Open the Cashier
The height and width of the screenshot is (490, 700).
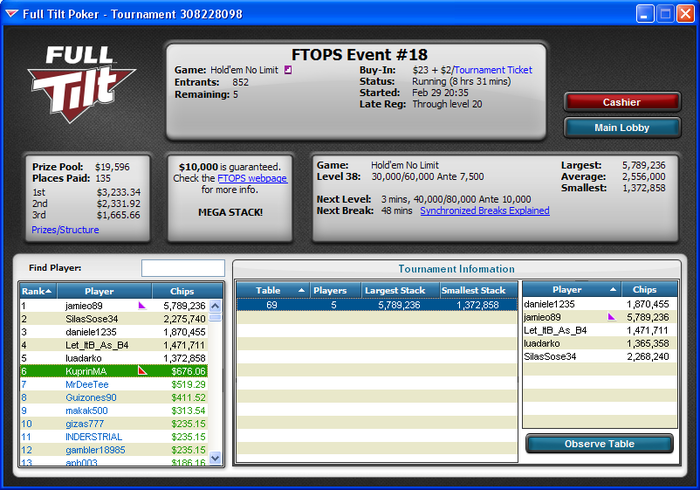[x=621, y=102]
